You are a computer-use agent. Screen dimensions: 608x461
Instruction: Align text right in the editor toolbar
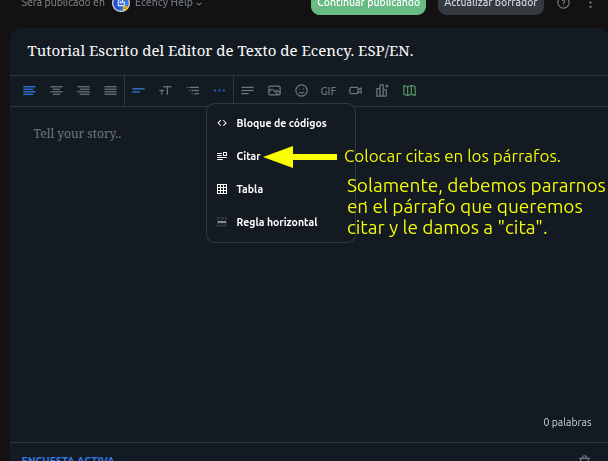point(83,91)
